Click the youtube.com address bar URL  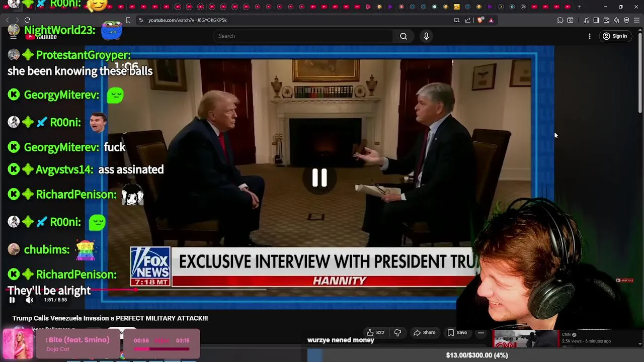pos(187,20)
